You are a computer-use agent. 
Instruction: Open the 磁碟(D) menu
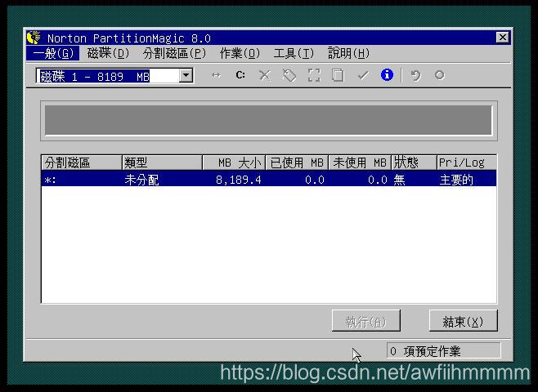coord(108,53)
